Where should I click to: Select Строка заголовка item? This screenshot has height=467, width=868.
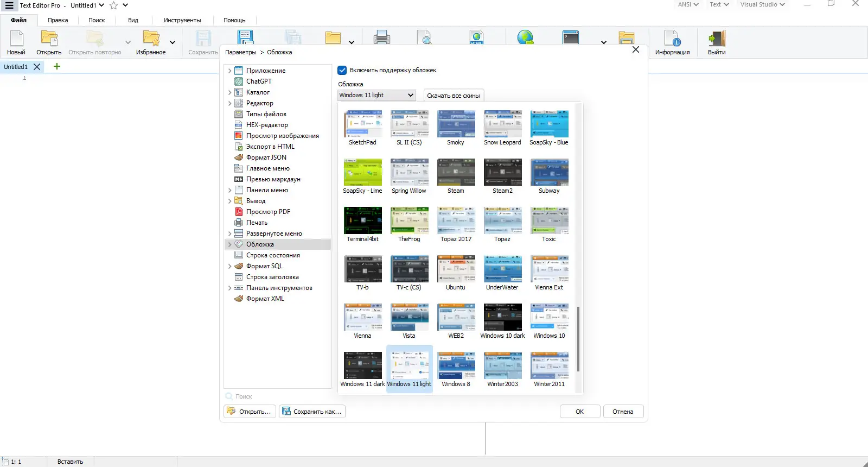(272, 277)
